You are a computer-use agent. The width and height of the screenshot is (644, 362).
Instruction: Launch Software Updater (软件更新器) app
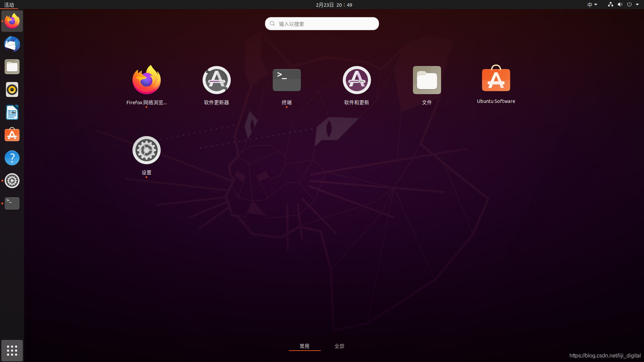point(216,80)
